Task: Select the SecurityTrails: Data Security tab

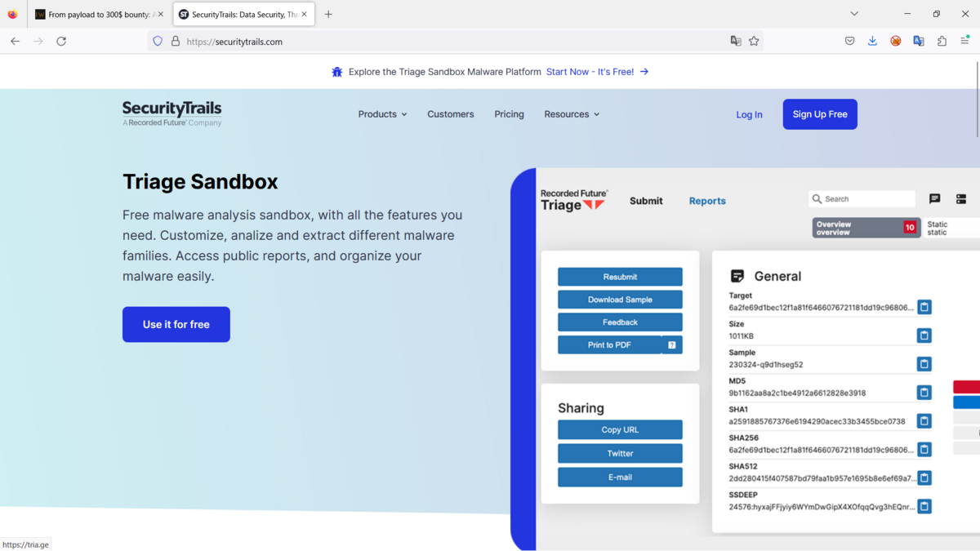Action: pos(243,14)
